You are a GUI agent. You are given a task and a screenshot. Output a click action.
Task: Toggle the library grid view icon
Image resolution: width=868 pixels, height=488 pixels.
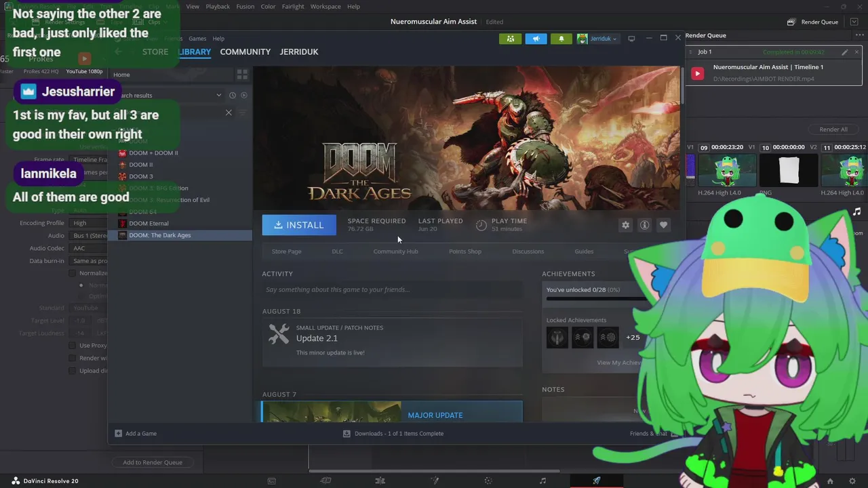(x=241, y=75)
